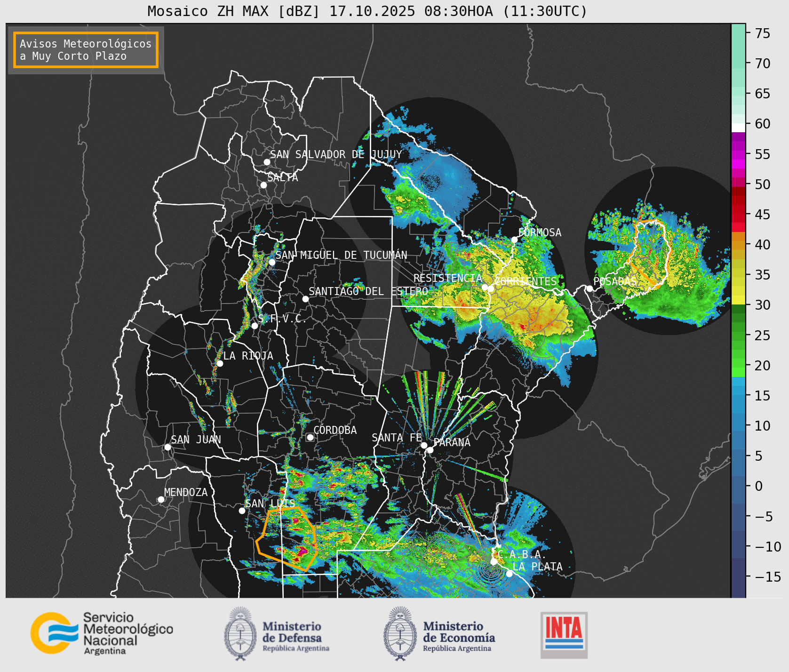Click the S.F.V.C. city label

[282, 319]
